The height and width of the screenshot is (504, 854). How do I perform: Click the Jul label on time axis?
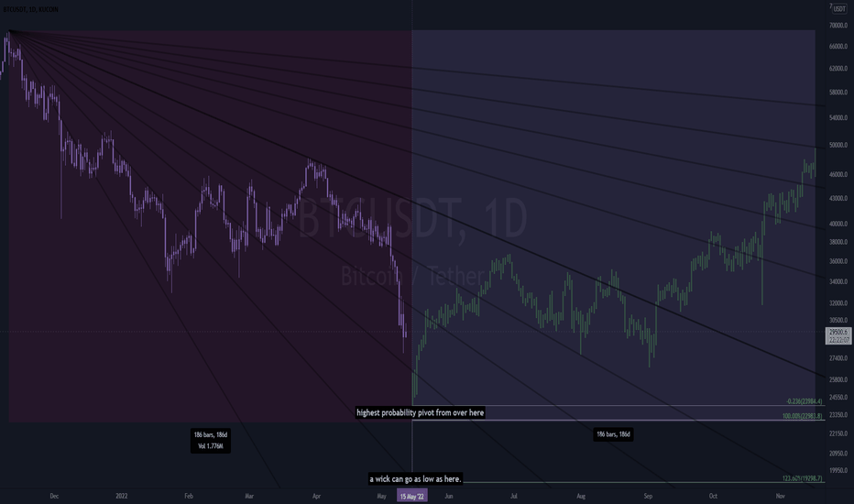pos(514,497)
